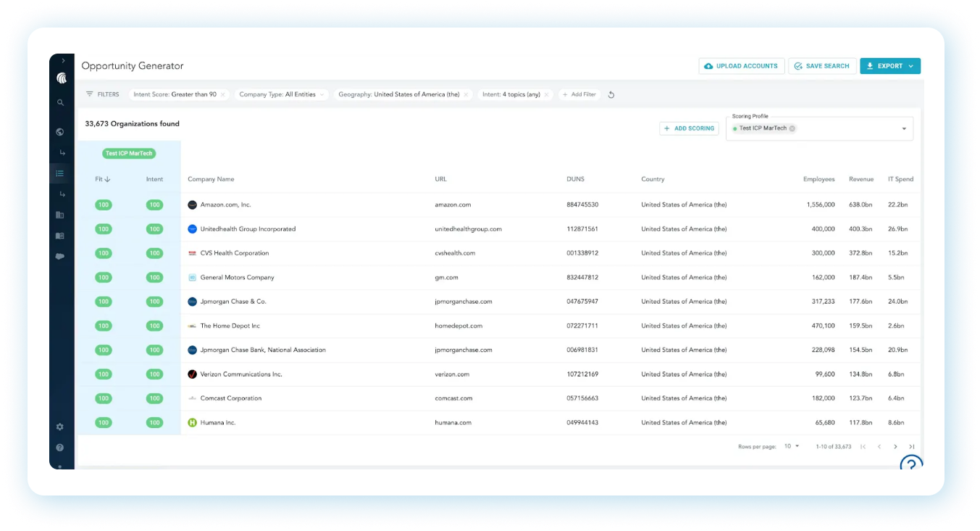Open the book icon in sidebar
Image resolution: width=980 pixels, height=531 pixels.
60,235
